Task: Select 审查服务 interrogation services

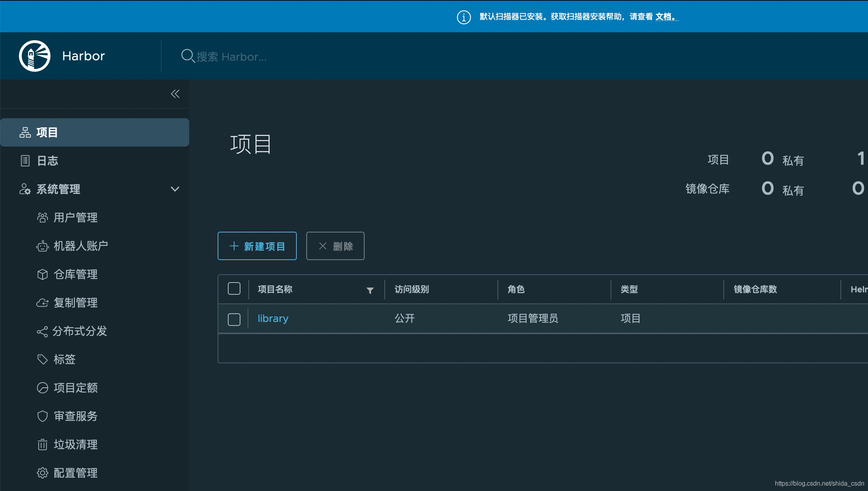Action: (75, 416)
